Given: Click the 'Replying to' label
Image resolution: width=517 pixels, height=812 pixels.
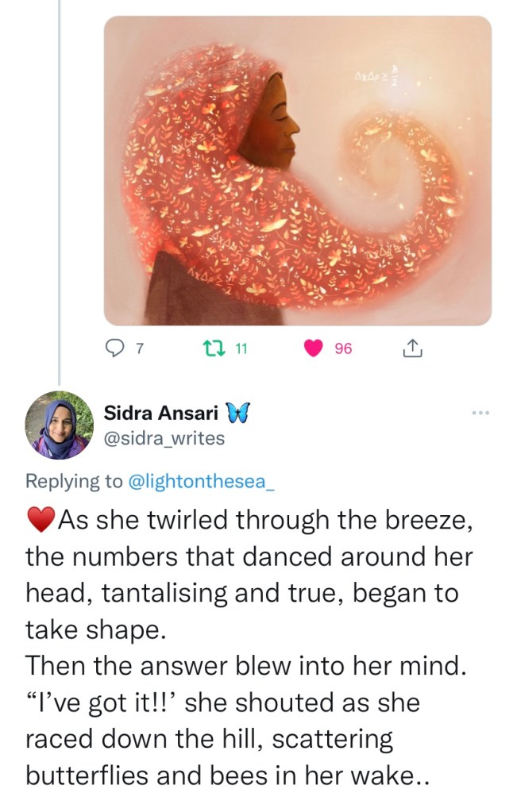Looking at the screenshot, I should [x=74, y=480].
